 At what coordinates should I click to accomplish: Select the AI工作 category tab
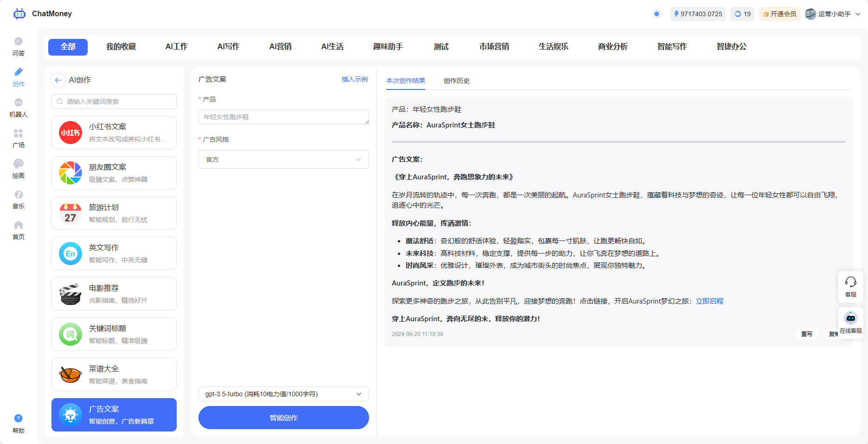(177, 46)
